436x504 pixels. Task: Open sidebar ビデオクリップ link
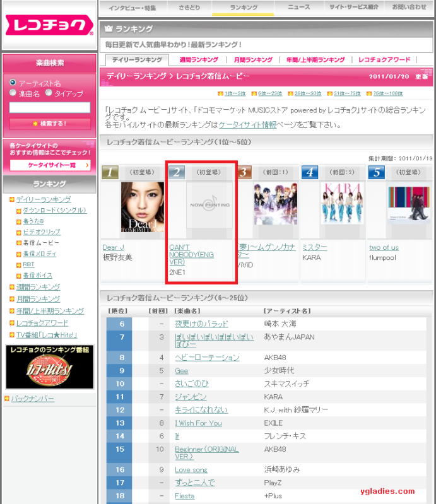[x=42, y=231]
